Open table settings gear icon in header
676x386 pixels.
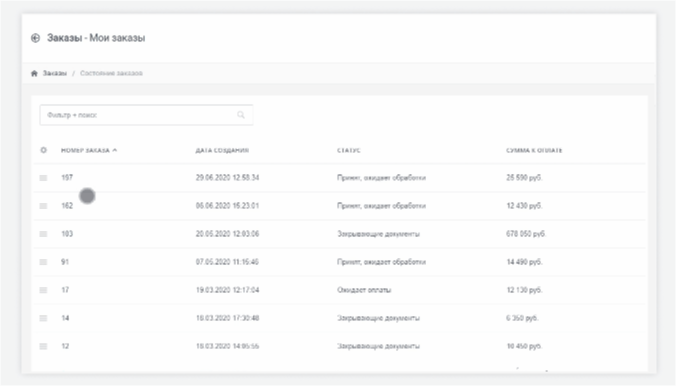44,150
